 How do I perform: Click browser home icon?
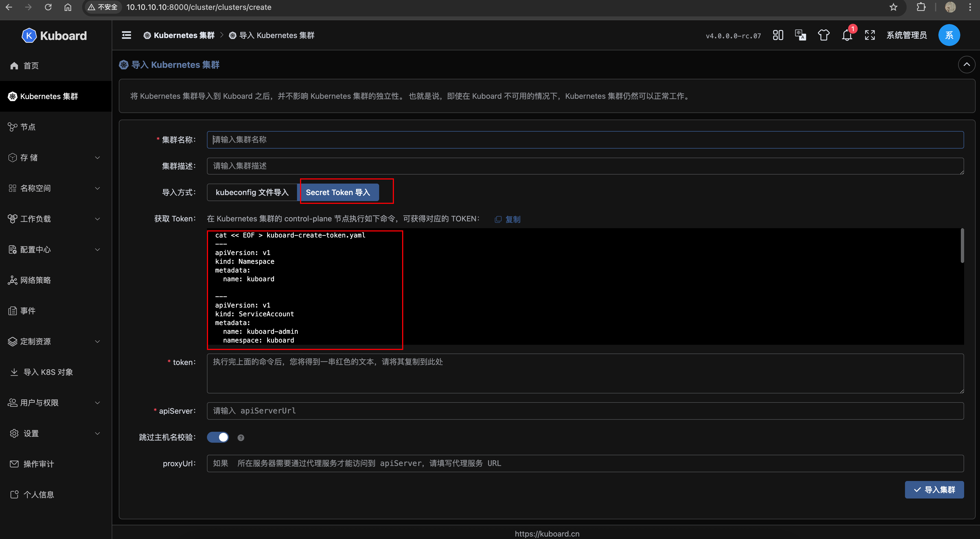click(68, 7)
